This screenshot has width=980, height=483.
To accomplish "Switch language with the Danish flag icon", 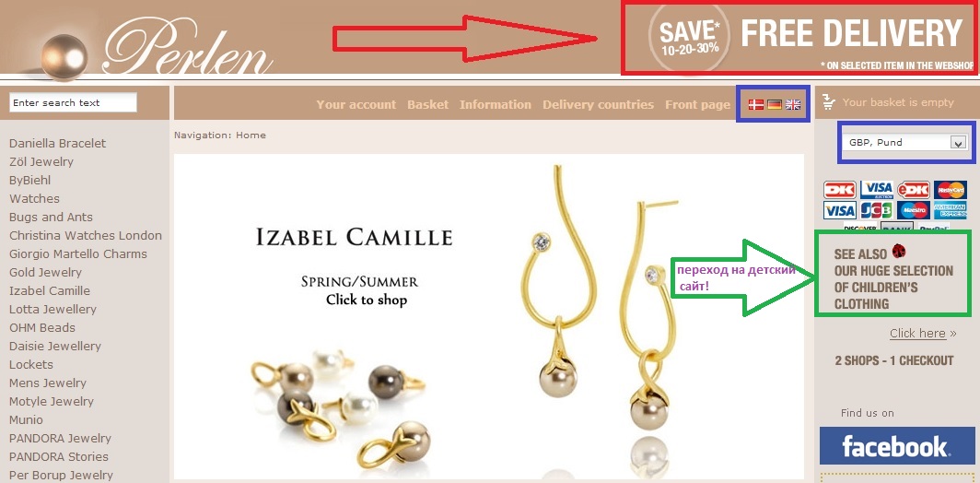I will (x=756, y=104).
